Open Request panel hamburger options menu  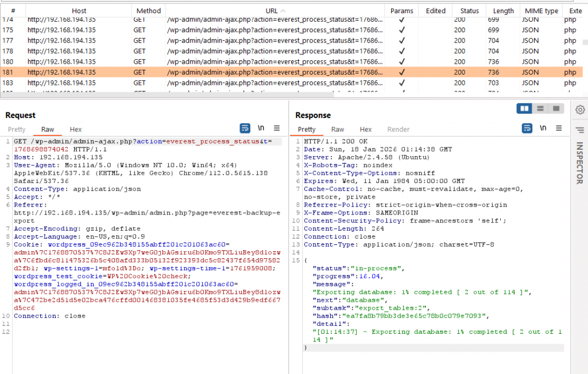click(276, 128)
